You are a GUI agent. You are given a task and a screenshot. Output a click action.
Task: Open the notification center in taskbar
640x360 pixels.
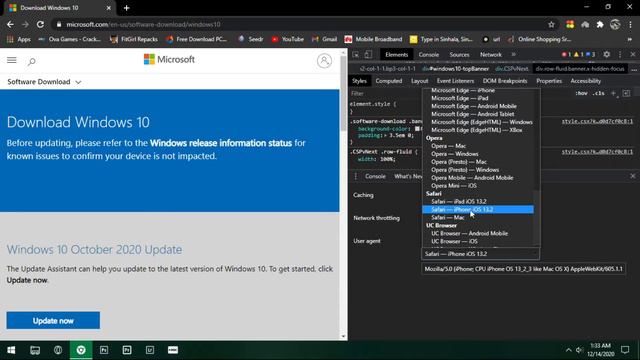(x=625, y=350)
